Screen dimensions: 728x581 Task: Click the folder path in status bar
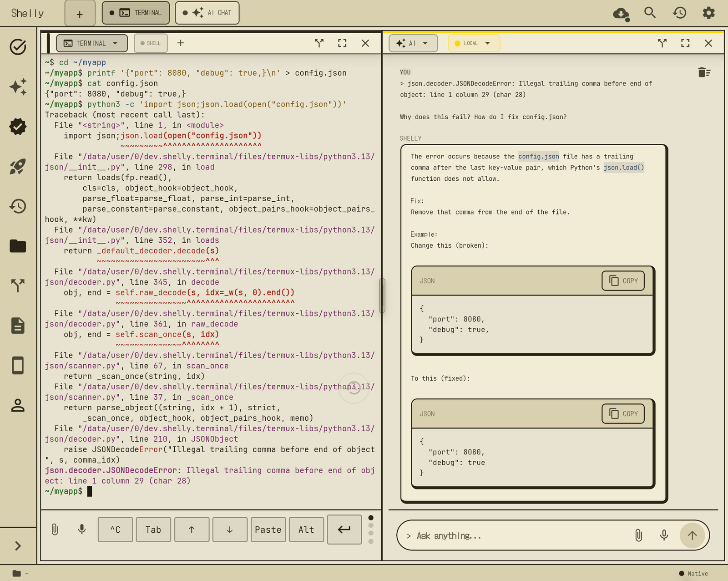pos(20,573)
